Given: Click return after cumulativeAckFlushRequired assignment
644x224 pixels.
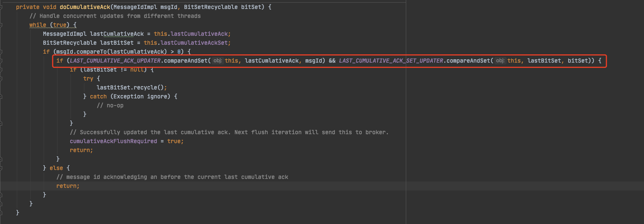Looking at the screenshot, I should 80,150.
